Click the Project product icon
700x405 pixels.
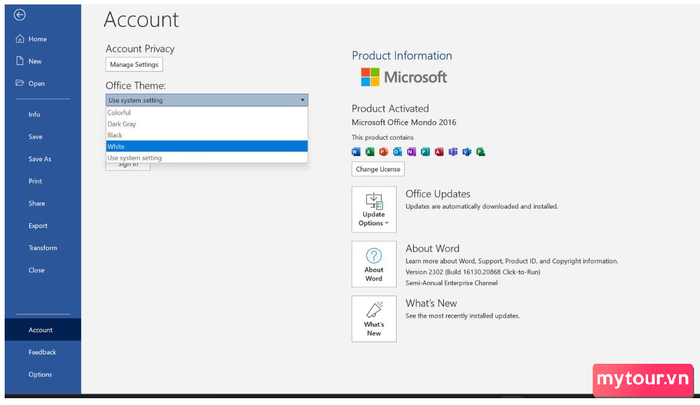[480, 152]
